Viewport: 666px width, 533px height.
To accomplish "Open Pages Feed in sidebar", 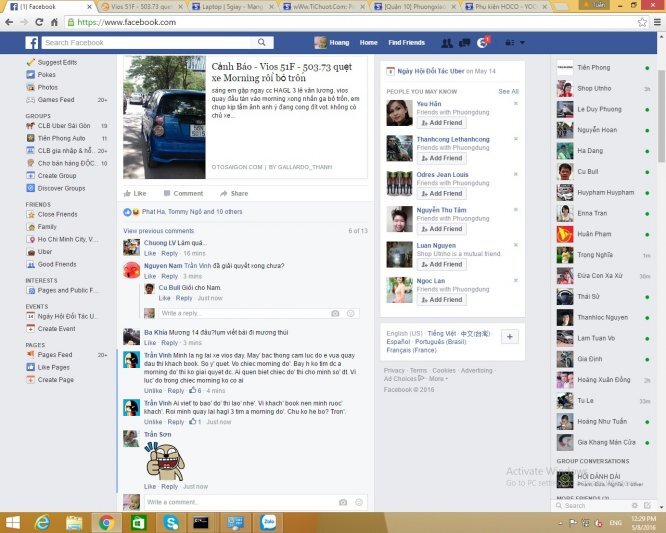I will (x=55, y=355).
